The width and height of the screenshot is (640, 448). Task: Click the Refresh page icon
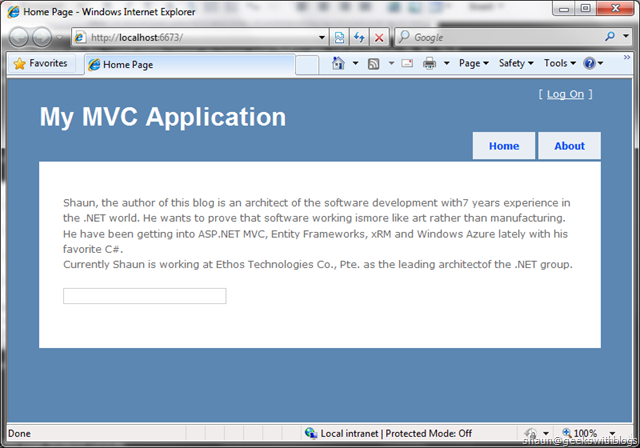359,38
